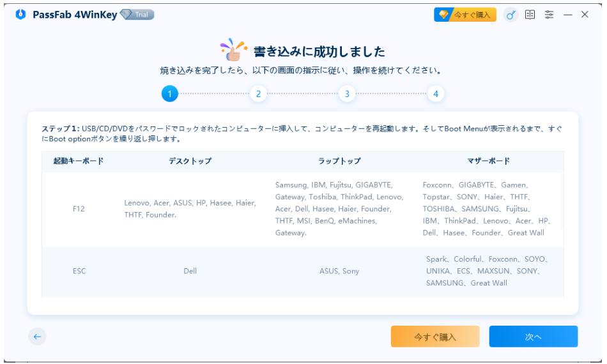Open the user guide book icon
607x364 pixels.
tap(530, 15)
